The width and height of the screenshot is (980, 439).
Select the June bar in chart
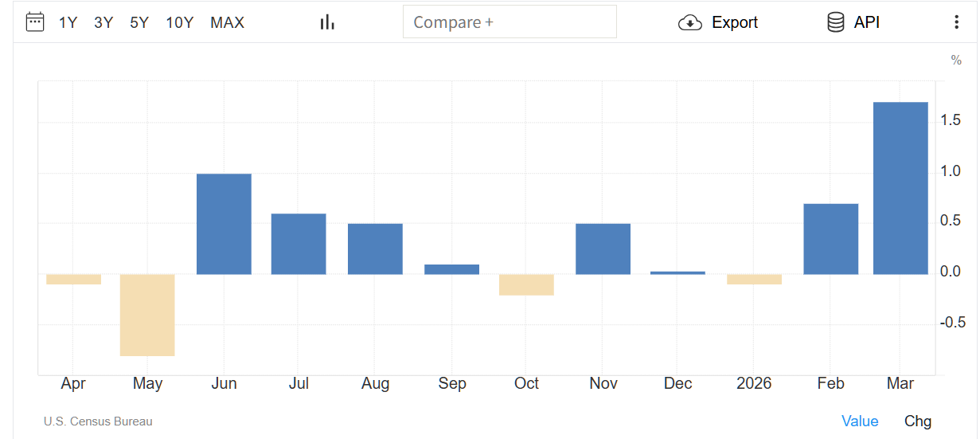pos(224,224)
